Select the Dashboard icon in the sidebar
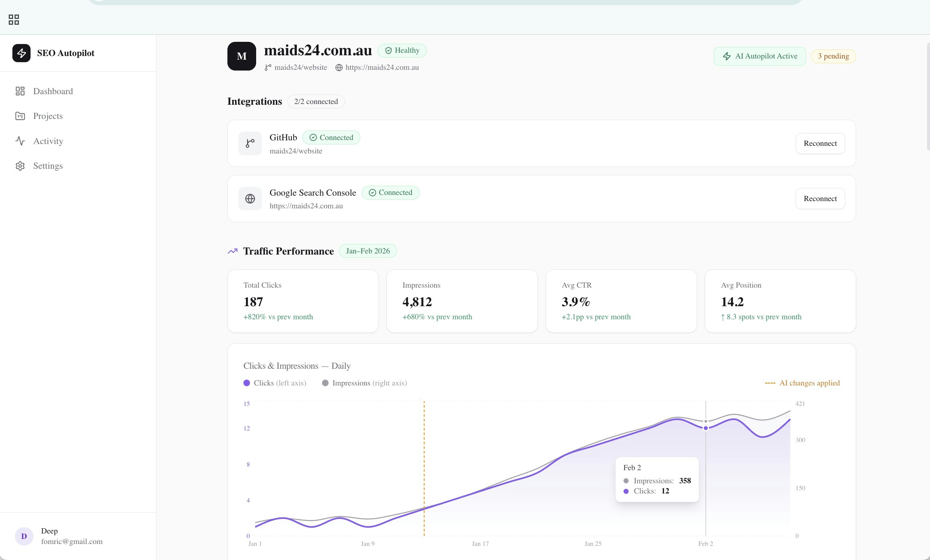This screenshot has height=560, width=930. (20, 91)
